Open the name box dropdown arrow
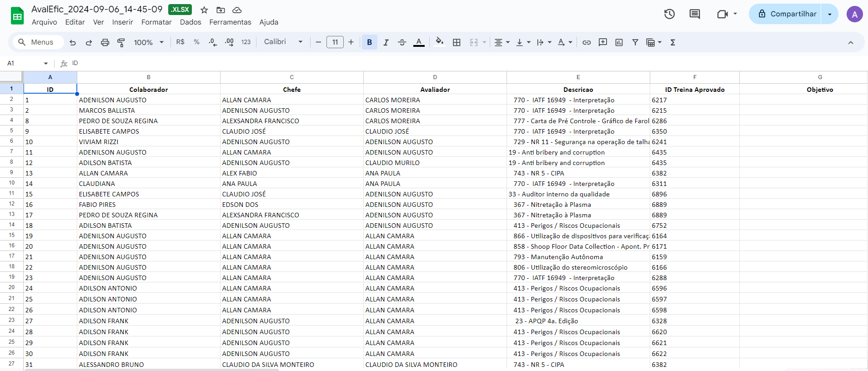 click(45, 63)
